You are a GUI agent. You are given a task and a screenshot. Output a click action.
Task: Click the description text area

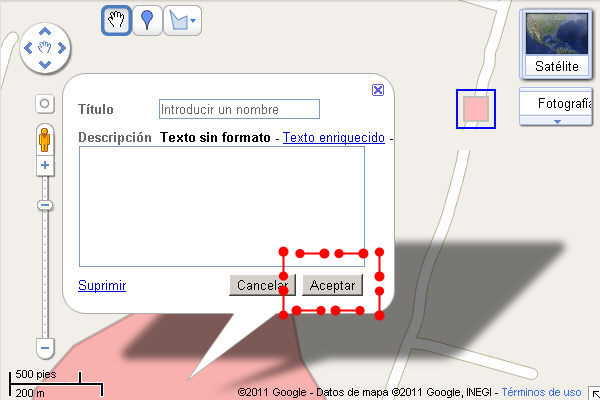222,206
